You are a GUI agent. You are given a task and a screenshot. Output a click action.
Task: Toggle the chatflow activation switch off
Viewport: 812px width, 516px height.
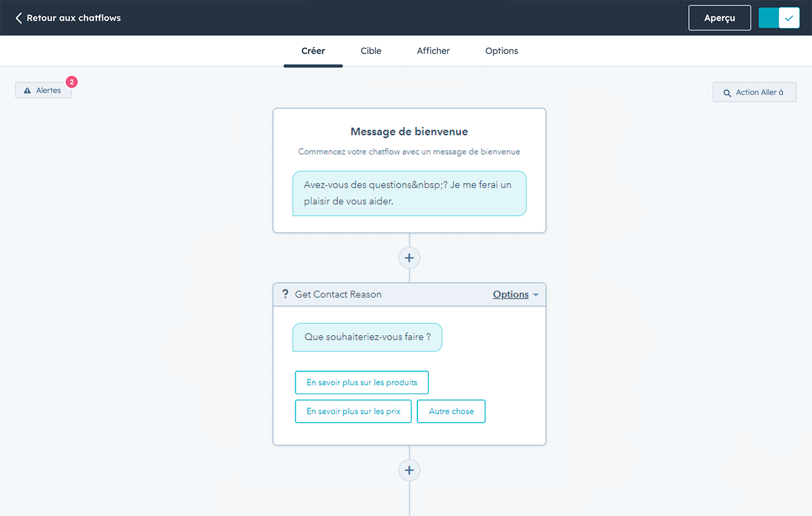tap(779, 18)
